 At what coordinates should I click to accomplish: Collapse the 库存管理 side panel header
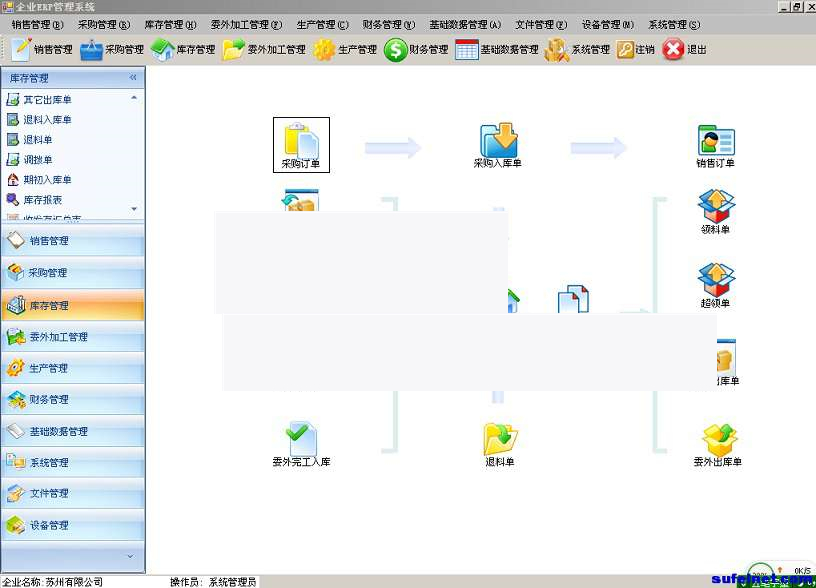pyautogui.click(x=133, y=77)
